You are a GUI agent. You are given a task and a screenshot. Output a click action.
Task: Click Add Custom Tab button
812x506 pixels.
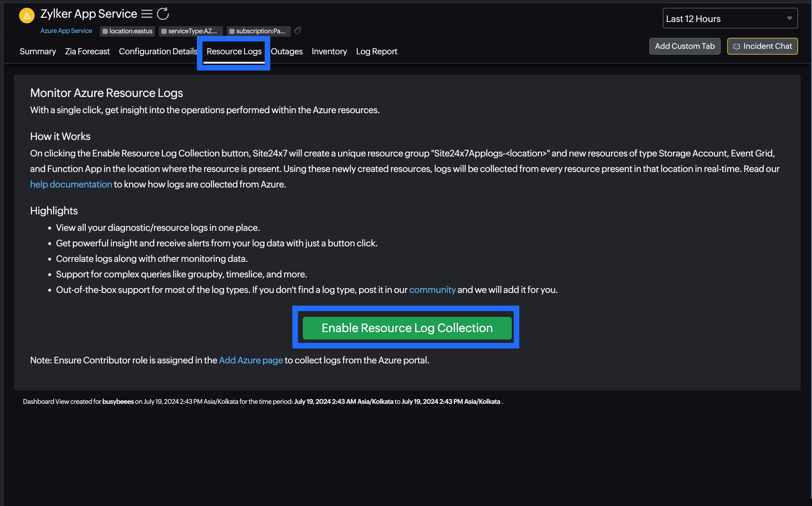tap(684, 46)
